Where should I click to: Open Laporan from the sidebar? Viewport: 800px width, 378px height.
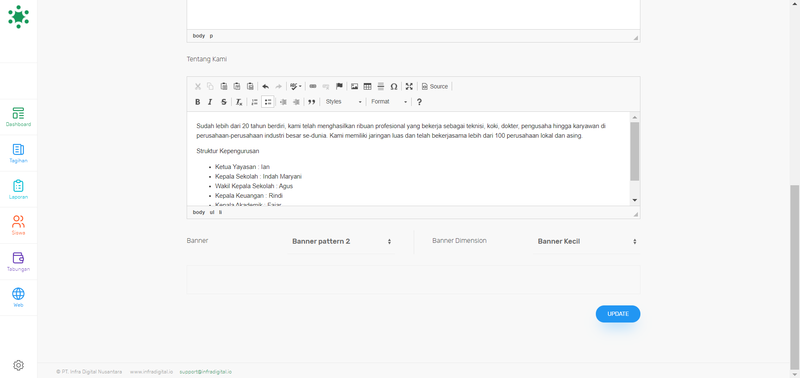pos(18,189)
